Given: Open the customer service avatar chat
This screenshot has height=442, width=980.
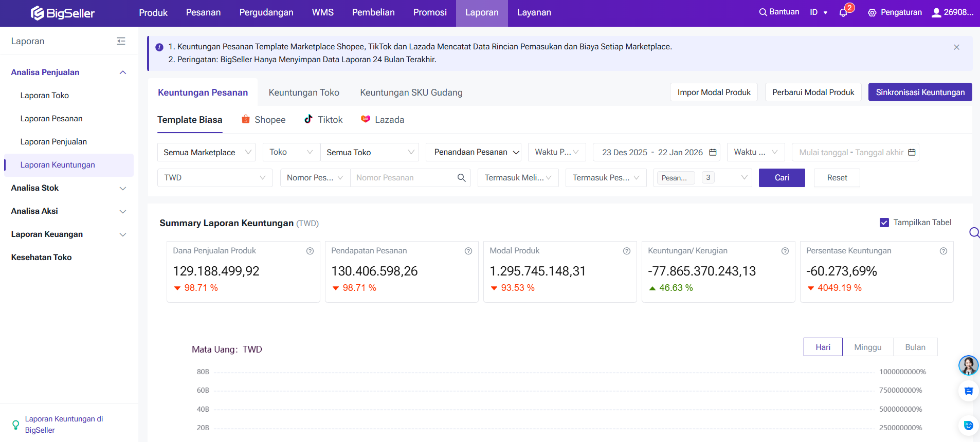Looking at the screenshot, I should (968, 365).
